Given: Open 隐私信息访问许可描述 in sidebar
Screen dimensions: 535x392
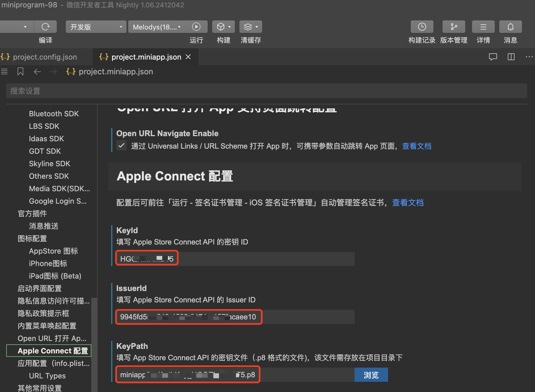Looking at the screenshot, I should [54, 301].
